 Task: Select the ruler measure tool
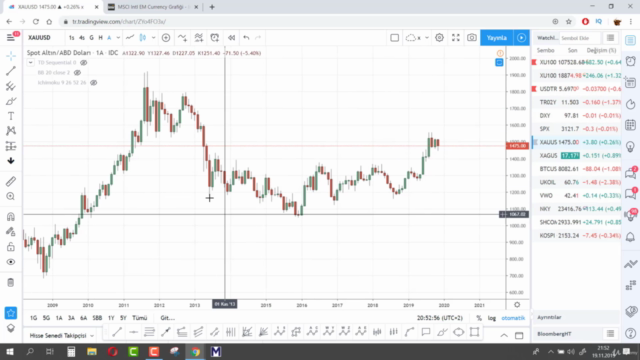[x=11, y=181]
